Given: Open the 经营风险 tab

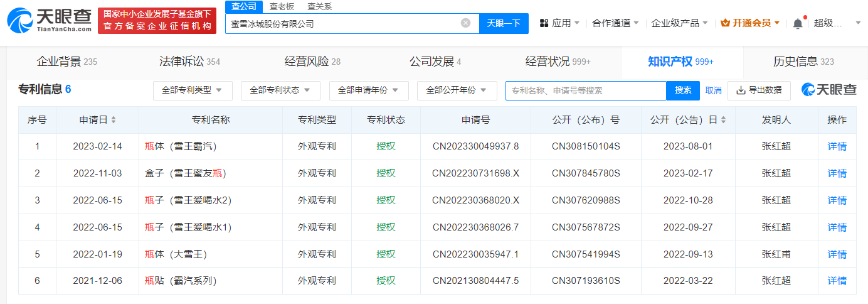Looking at the screenshot, I should pyautogui.click(x=312, y=62).
